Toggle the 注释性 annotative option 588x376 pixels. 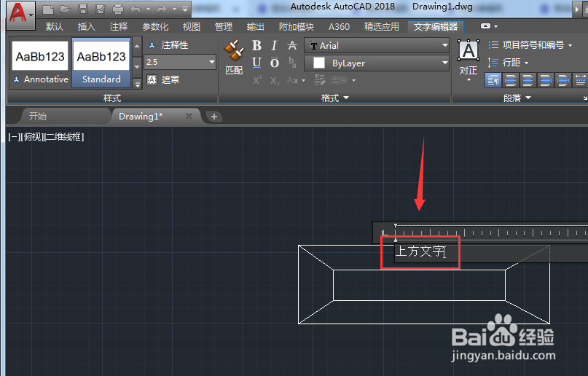tap(168, 45)
